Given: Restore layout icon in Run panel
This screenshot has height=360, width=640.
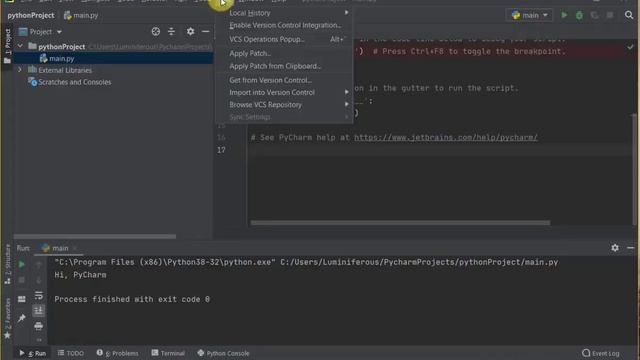Looking at the screenshot, I should [22, 299].
